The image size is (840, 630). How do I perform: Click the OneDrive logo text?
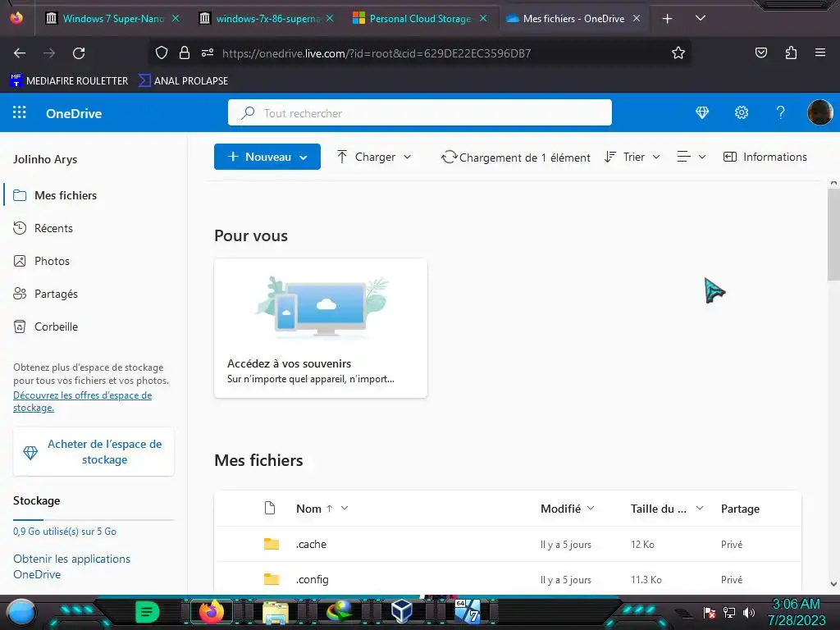tap(74, 113)
